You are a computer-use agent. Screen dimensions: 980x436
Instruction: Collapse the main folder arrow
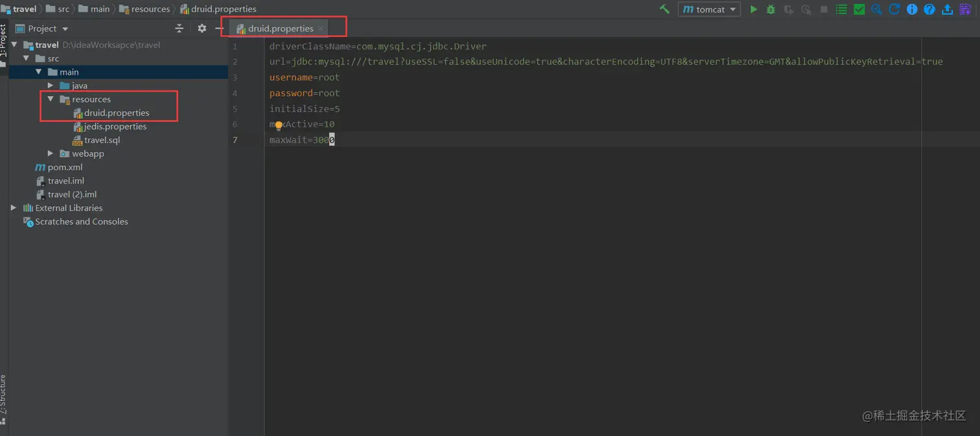click(38, 72)
